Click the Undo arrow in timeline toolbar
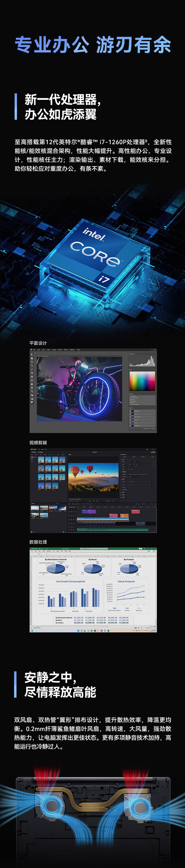Screen dimensions: 185x868 pos(82,504)
